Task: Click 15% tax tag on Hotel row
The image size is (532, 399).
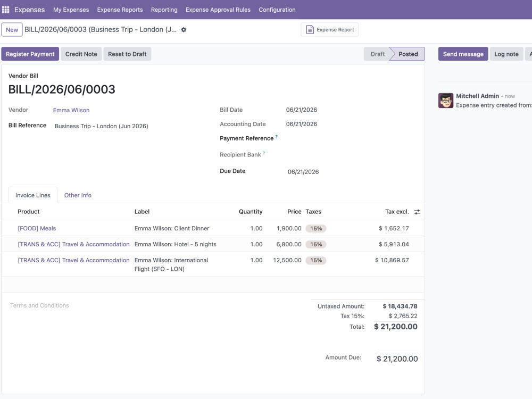Action: click(x=316, y=244)
